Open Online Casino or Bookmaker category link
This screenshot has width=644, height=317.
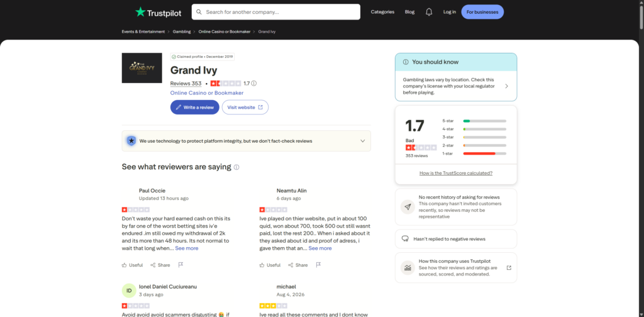point(207,93)
